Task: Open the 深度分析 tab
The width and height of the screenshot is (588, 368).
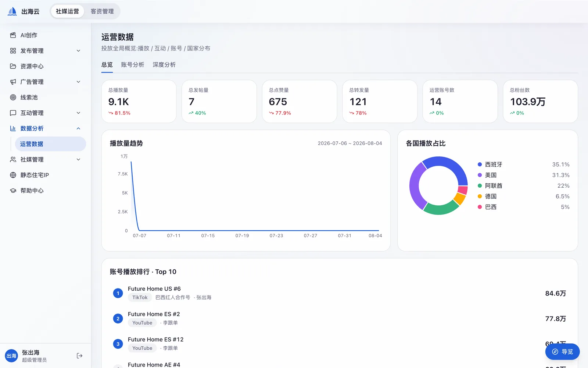Action: tap(164, 65)
